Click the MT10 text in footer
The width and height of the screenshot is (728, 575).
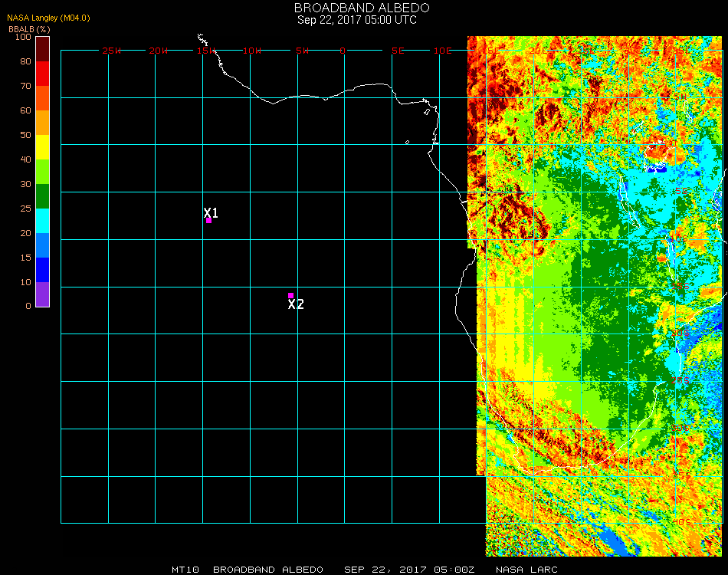click(x=185, y=570)
